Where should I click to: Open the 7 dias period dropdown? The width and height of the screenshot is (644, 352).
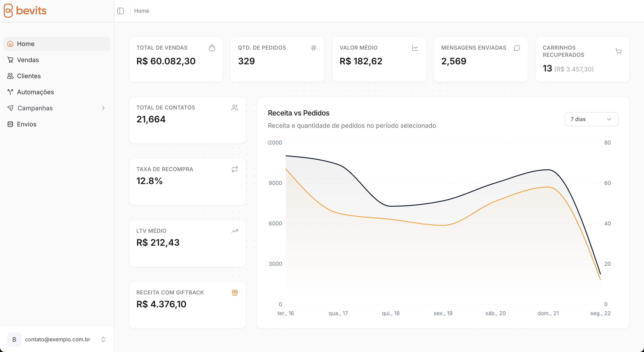click(x=591, y=119)
